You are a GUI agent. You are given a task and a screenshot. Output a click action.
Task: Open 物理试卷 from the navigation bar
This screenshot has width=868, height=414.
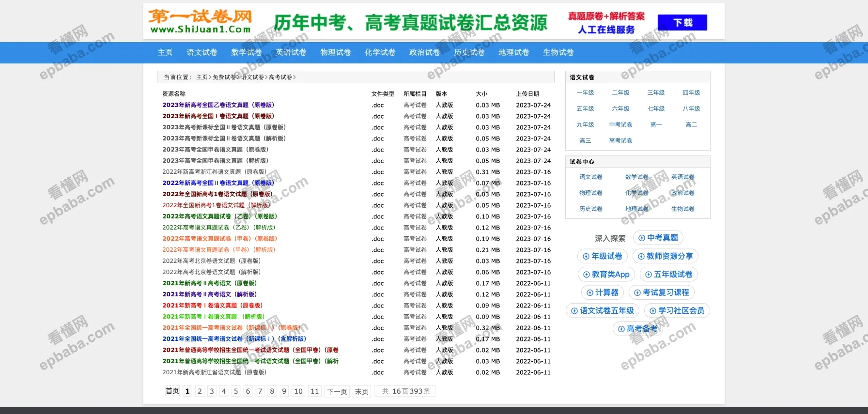336,52
